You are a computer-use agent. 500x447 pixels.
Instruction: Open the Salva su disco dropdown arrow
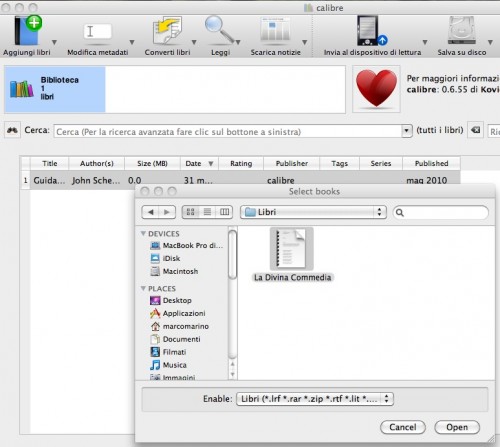pyautogui.click(x=490, y=42)
